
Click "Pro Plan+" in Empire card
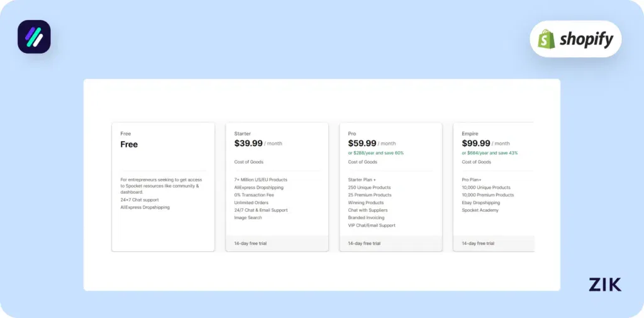472,179
